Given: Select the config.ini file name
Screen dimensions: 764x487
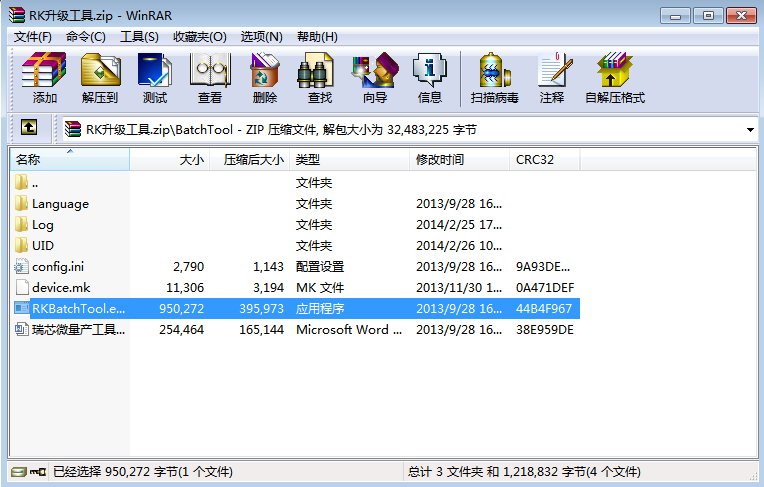Looking at the screenshot, I should click(58, 267).
